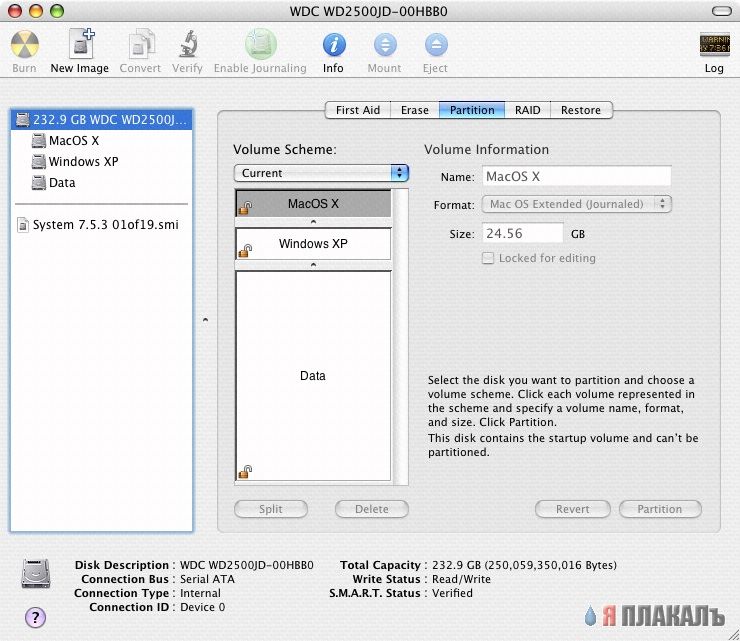Click the Partition button at bottom right
The height and width of the screenshot is (641, 740).
click(660, 509)
